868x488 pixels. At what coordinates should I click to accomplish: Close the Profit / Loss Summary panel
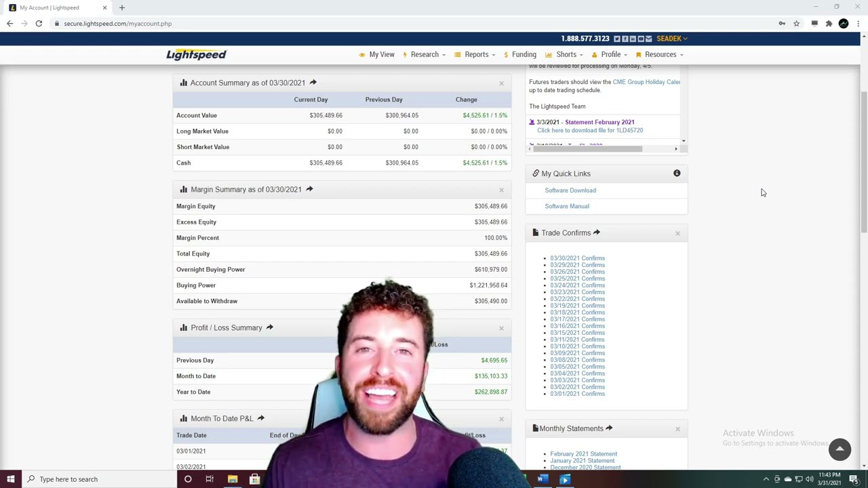tap(501, 328)
